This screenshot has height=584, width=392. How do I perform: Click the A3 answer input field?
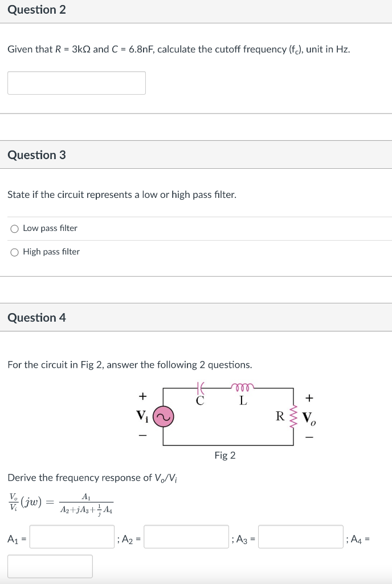301,537
